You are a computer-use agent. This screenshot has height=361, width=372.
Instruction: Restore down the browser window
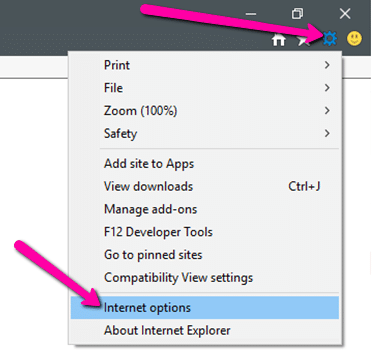[x=297, y=14]
